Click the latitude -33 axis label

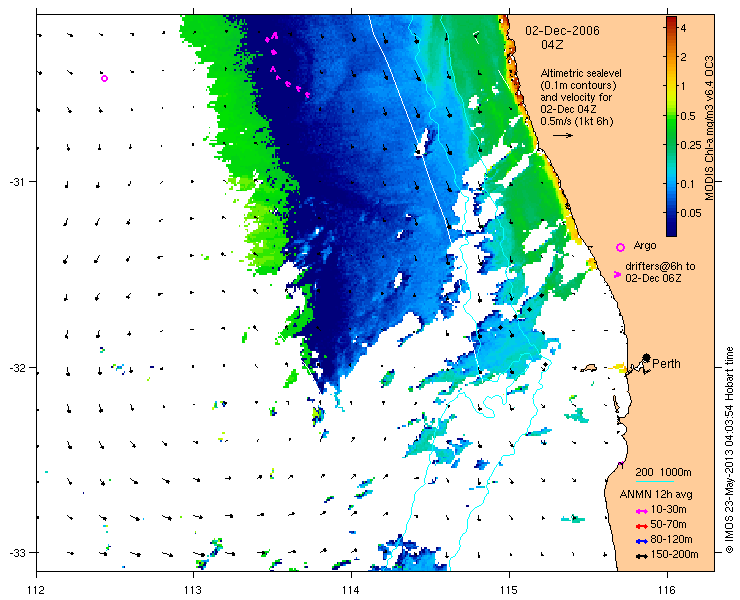(x=17, y=552)
